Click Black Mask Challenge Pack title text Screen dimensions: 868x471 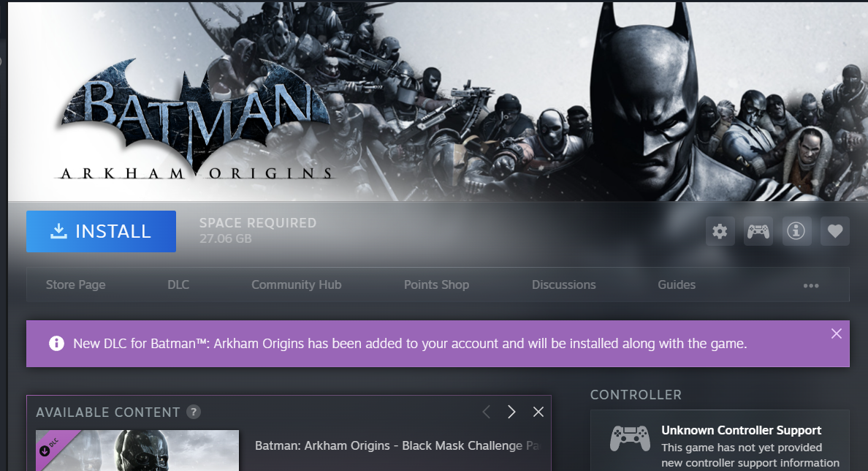pyautogui.click(x=397, y=445)
